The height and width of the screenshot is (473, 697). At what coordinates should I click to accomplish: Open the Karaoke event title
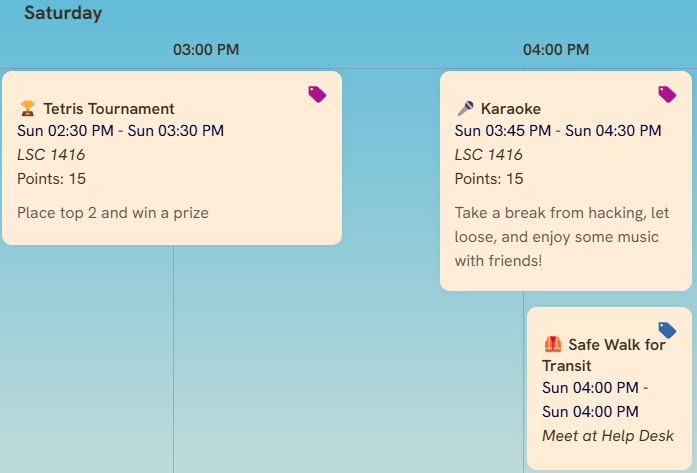coord(513,108)
